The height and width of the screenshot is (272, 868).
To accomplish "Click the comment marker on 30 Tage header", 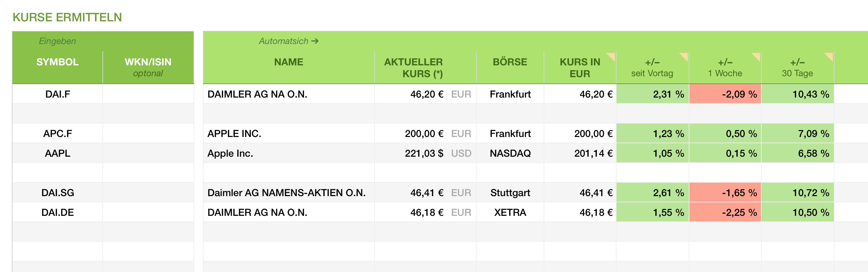I will [x=830, y=55].
